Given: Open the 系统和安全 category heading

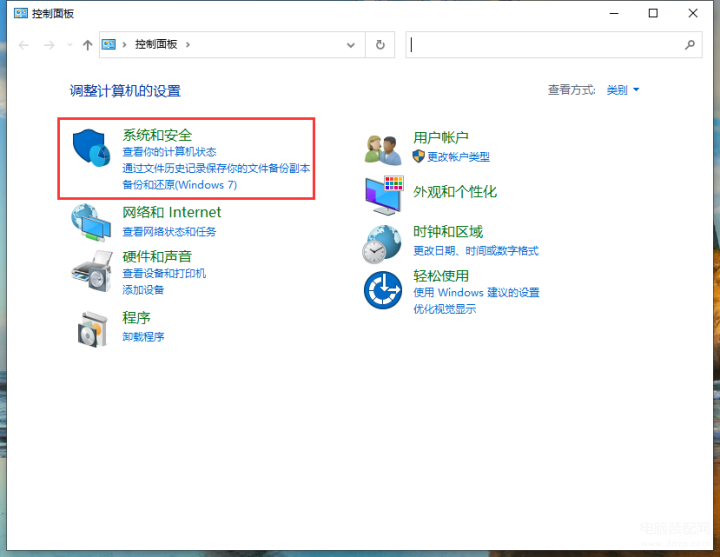Looking at the screenshot, I should click(157, 135).
